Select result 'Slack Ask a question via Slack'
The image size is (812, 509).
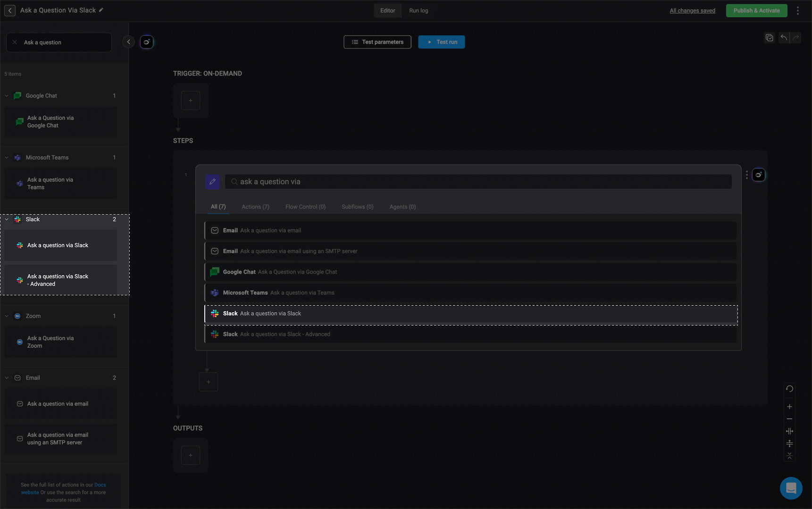tap(470, 314)
